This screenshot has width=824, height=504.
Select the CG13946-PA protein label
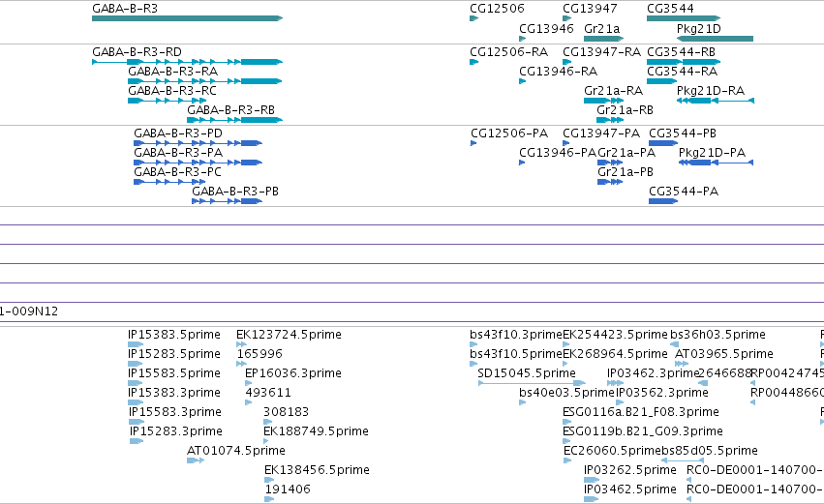click(558, 153)
